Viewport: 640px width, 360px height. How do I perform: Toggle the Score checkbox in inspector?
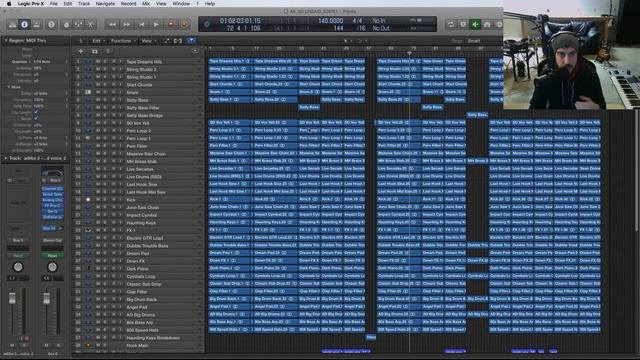36,118
